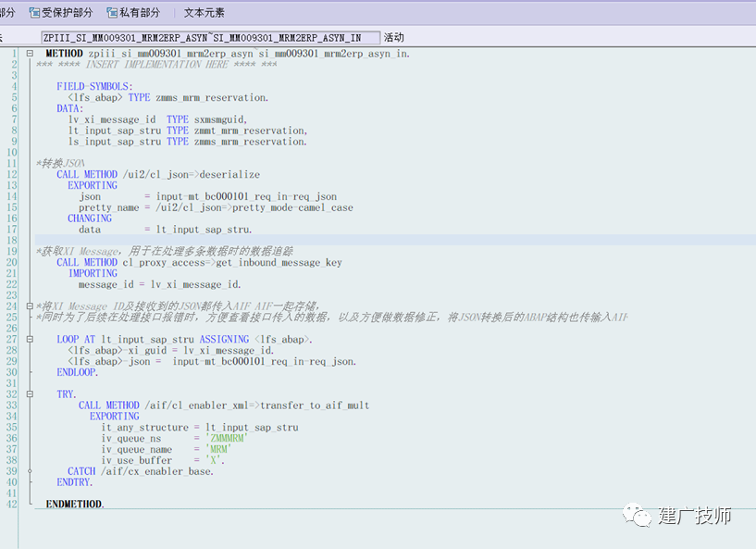Image resolution: width=756 pixels, height=549 pixels.
Task: Click the 'ZMMMRM' string literal
Action: (x=227, y=438)
